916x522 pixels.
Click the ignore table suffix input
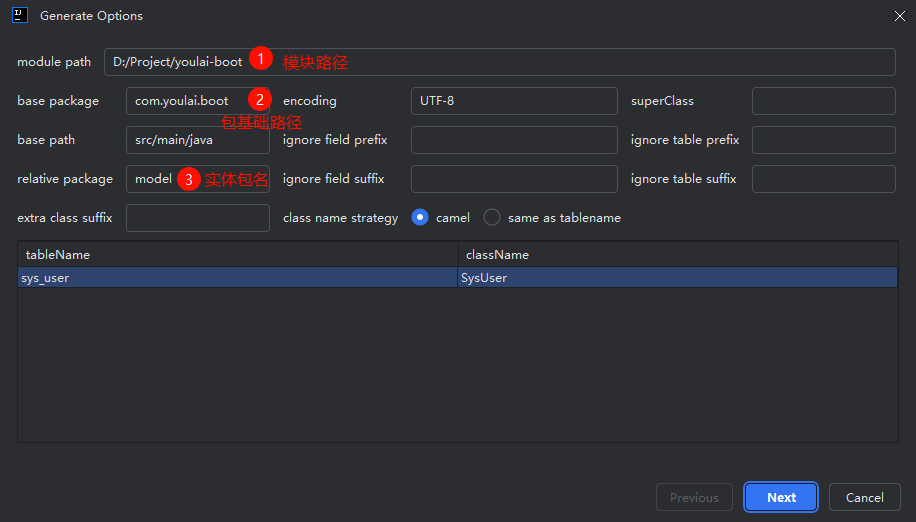824,179
